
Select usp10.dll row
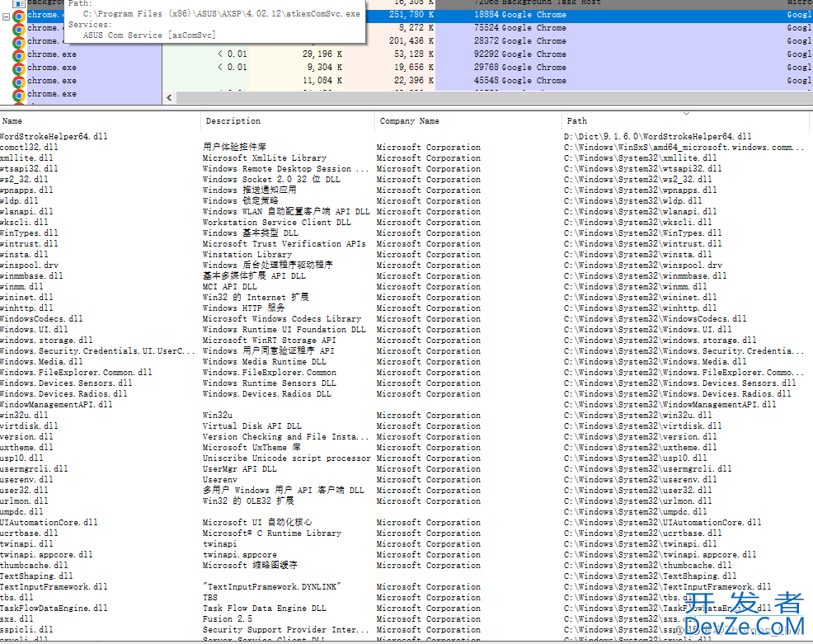[406, 458]
